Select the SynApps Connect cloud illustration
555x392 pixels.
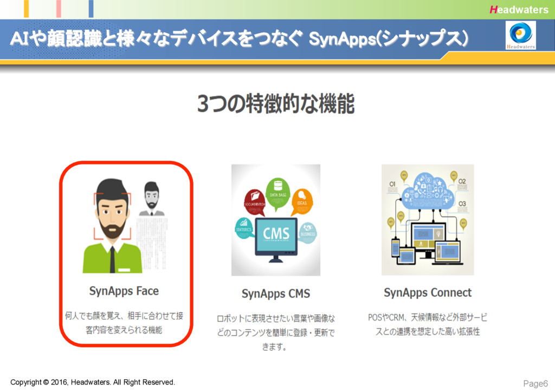428,219
